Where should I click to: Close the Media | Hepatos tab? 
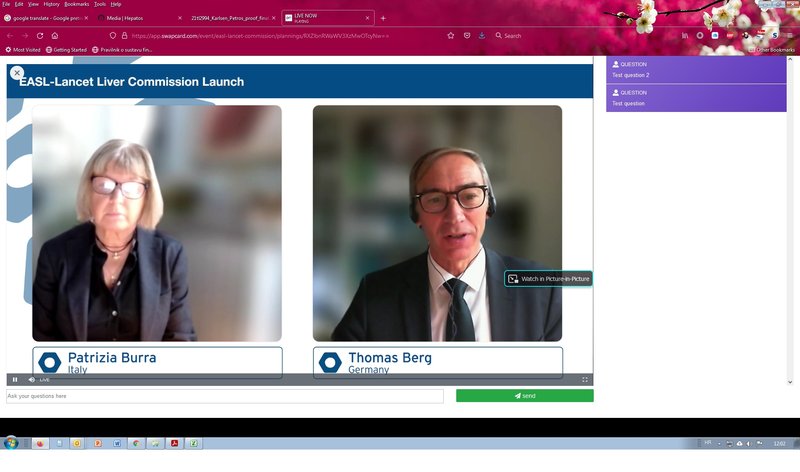(x=180, y=18)
